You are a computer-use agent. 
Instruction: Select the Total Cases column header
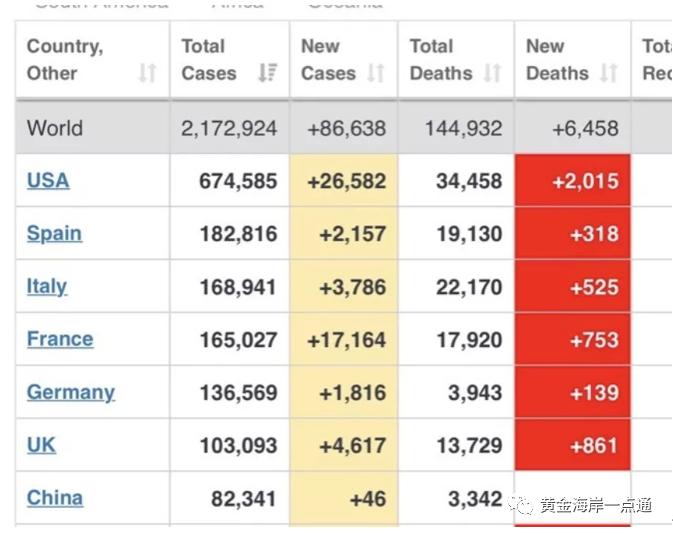(x=209, y=60)
